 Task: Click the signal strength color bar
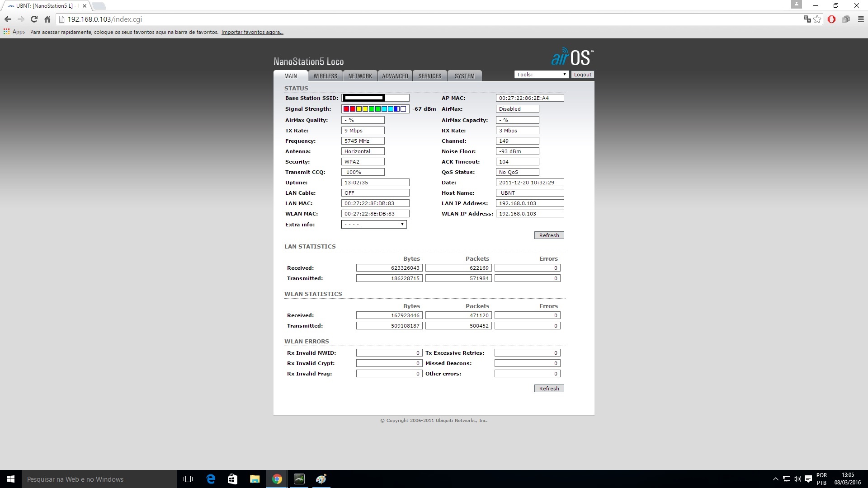pyautogui.click(x=375, y=109)
